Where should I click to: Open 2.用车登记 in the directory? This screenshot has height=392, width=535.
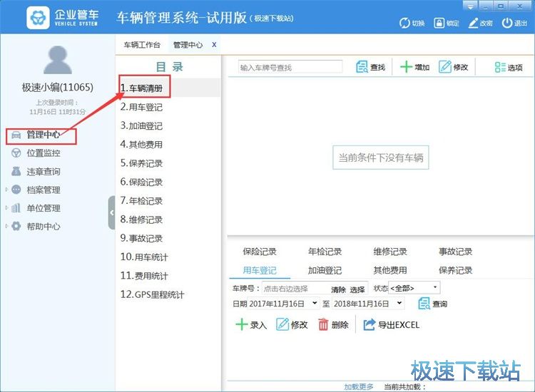[141, 107]
